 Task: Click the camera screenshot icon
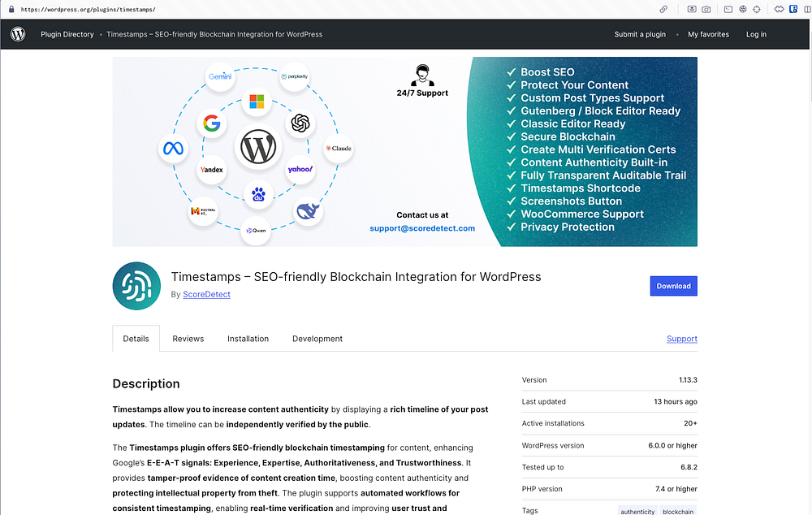706,9
